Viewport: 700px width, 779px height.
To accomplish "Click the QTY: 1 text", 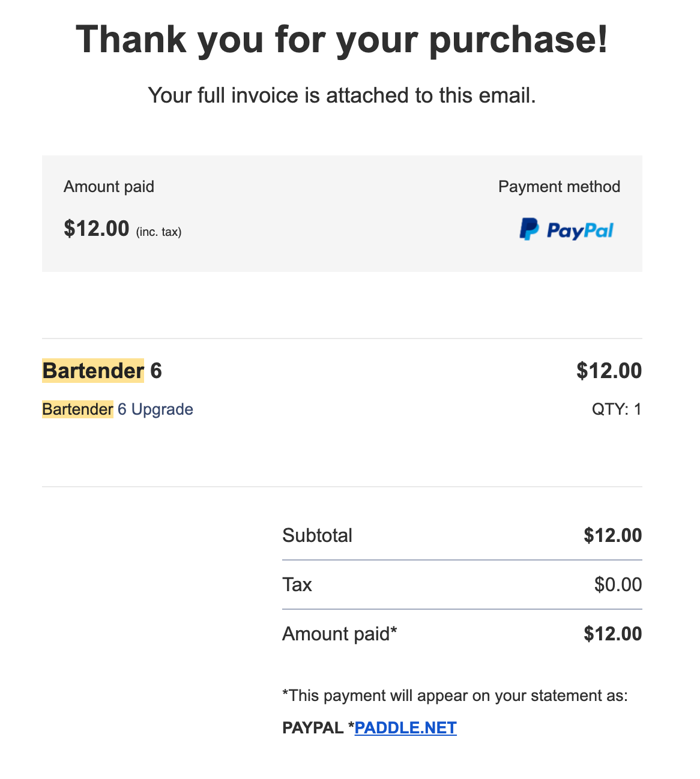I will [617, 409].
